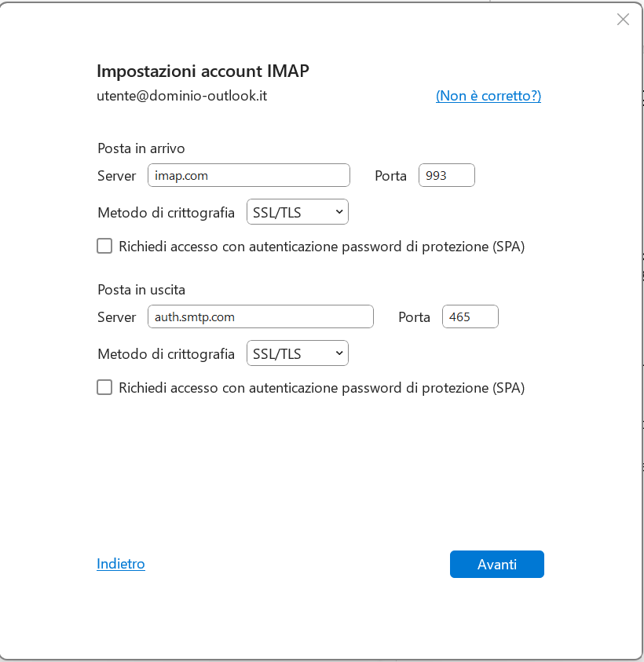Click the chevron arrow of incoming SSL/TLS combo
Screen dimensions: 644x662
(x=338, y=212)
